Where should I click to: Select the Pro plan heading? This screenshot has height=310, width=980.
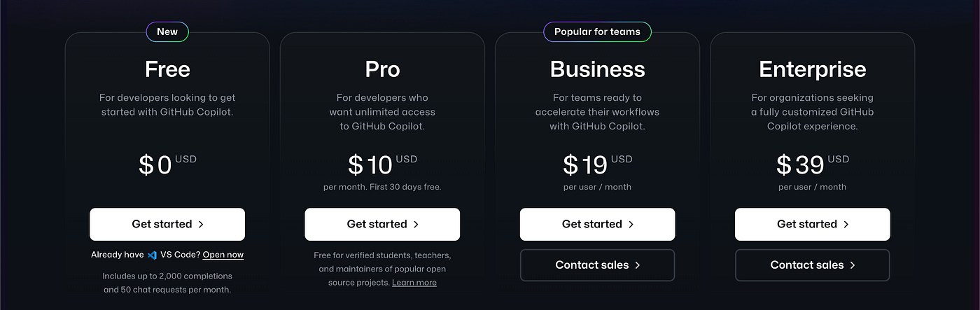click(x=382, y=69)
